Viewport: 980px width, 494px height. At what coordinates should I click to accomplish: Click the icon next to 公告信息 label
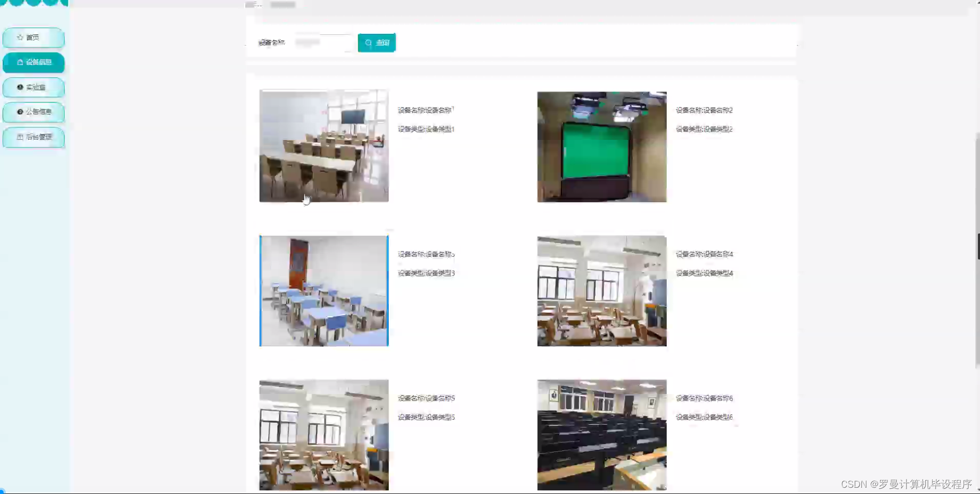point(19,112)
